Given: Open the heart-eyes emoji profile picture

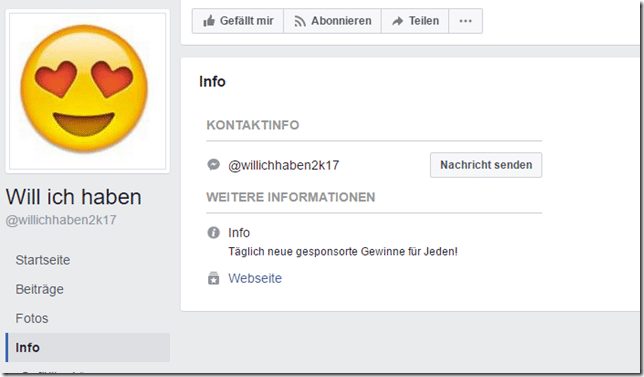Looking at the screenshot, I should [87, 91].
